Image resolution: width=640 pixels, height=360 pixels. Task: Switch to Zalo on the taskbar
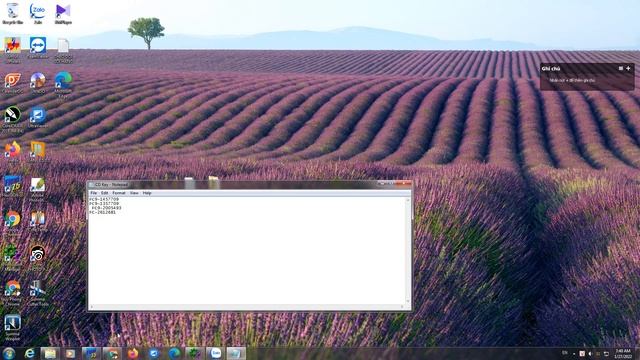(216, 353)
